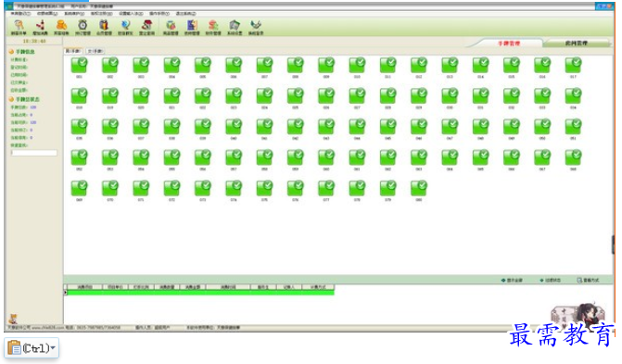Select green locker tile 034

(573, 96)
